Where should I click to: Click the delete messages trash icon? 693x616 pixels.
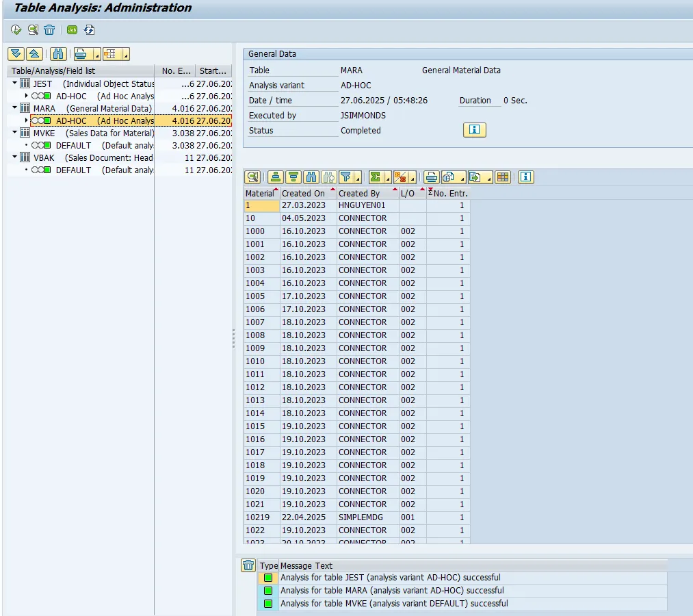(x=248, y=565)
